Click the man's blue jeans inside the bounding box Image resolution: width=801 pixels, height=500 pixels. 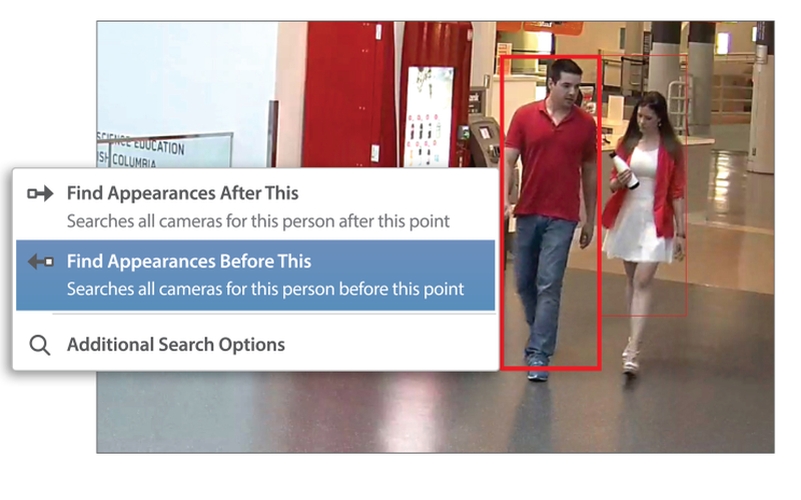point(545,270)
